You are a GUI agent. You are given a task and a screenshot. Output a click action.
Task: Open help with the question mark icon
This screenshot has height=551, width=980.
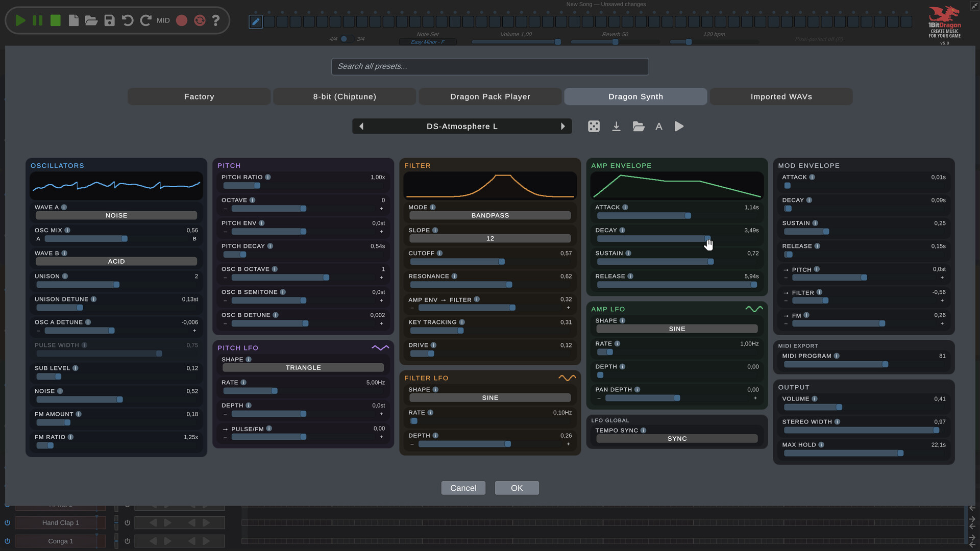216,20
